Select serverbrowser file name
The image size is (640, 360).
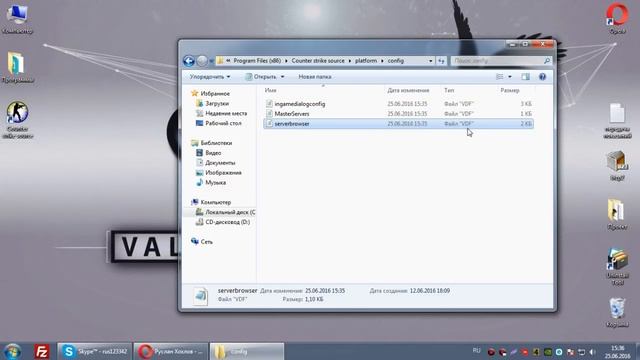click(x=291, y=124)
